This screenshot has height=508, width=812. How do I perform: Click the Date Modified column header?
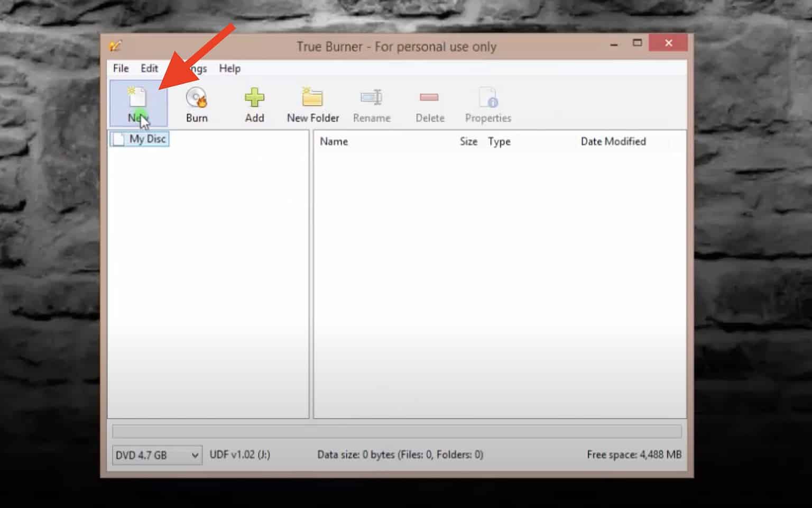coord(613,141)
